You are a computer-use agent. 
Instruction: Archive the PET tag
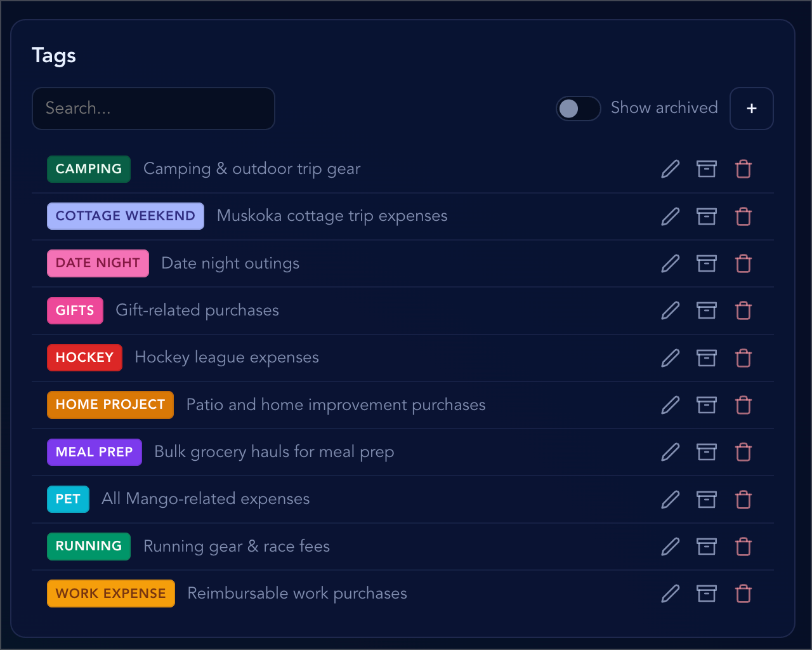pyautogui.click(x=707, y=499)
